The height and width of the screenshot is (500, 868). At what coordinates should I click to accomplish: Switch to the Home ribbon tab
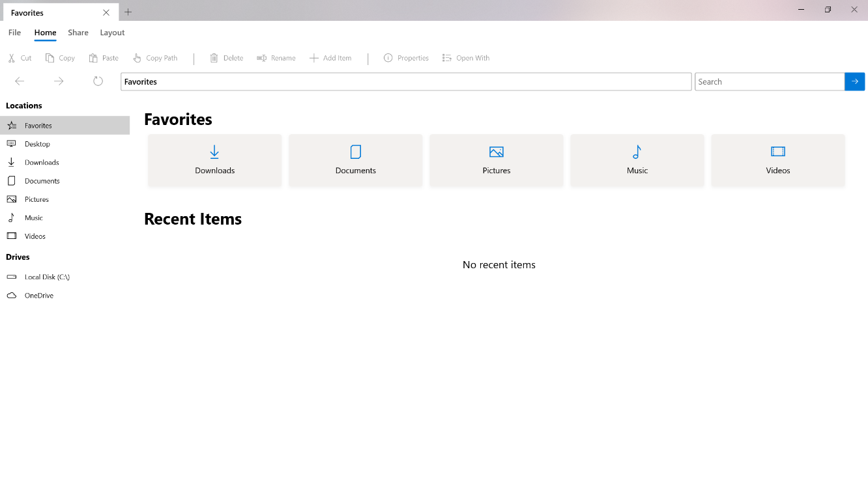tap(45, 33)
